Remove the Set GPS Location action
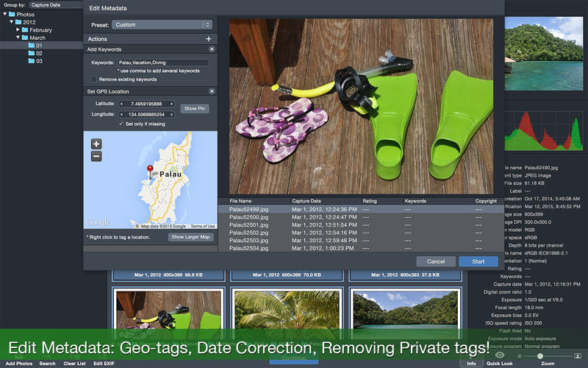The image size is (588, 368). [x=212, y=91]
